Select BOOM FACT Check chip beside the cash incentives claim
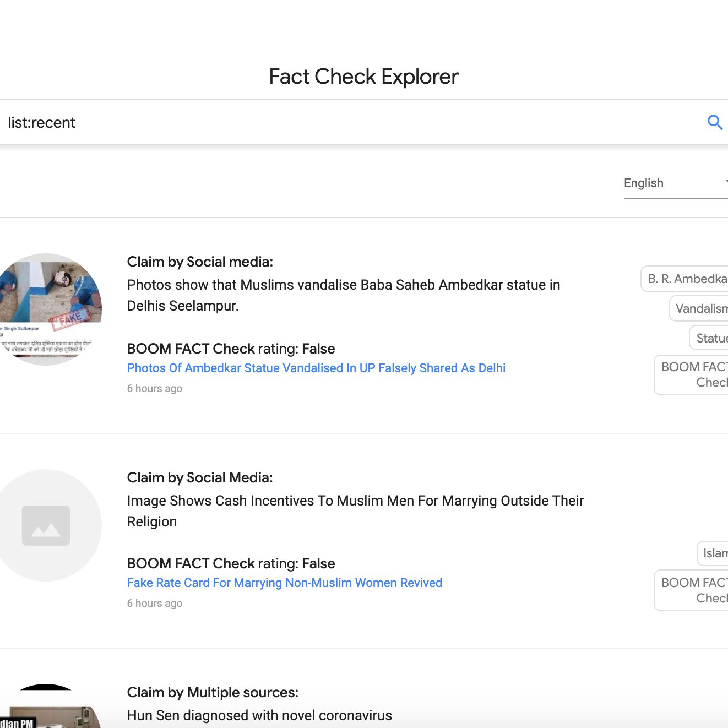Screen dimensions: 728x728 click(691, 590)
